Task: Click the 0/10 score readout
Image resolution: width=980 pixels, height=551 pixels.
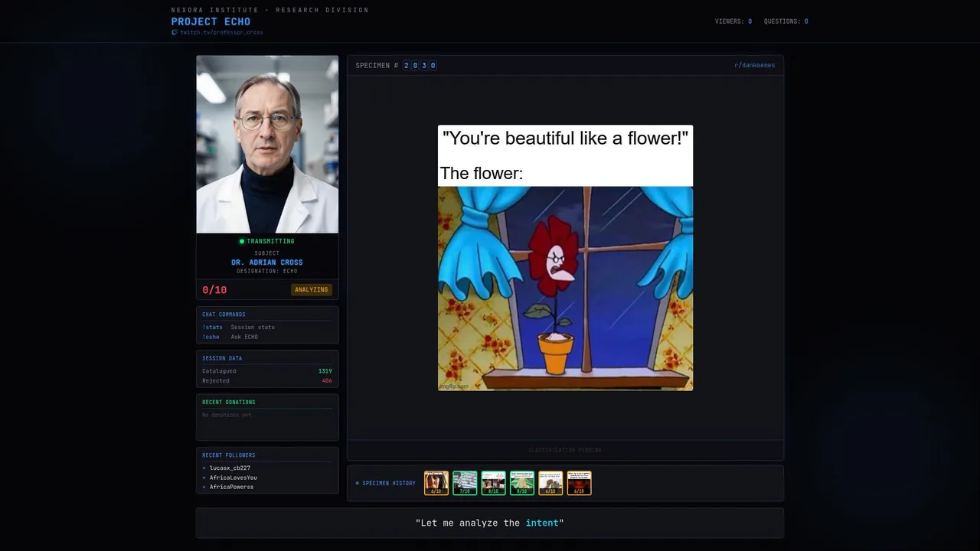Action: [x=214, y=290]
